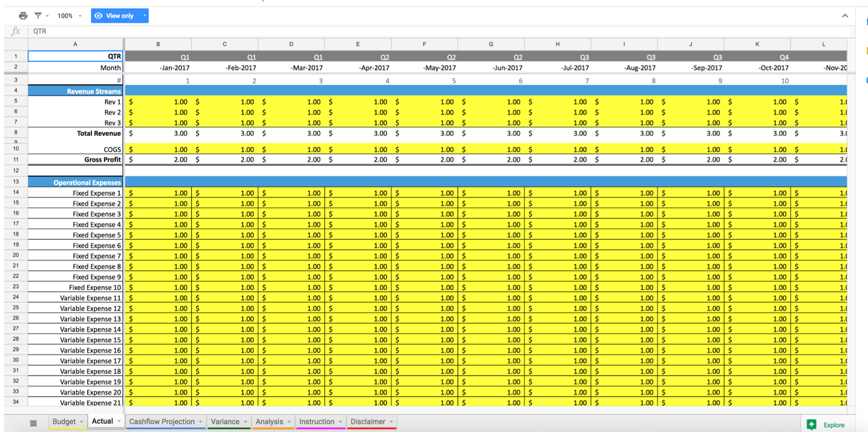Select row 13 header
868x432 pixels.
click(16, 182)
